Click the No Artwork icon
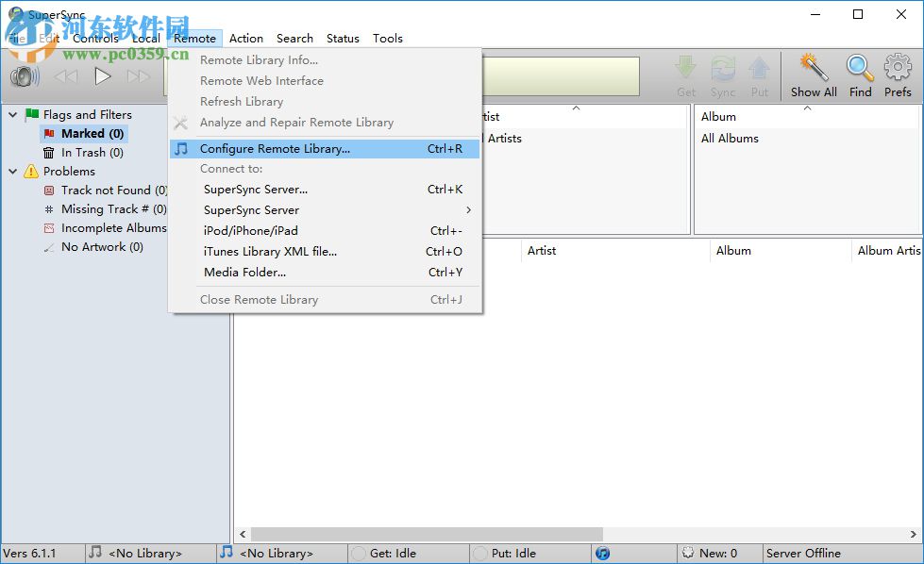The image size is (924, 564). [49, 248]
